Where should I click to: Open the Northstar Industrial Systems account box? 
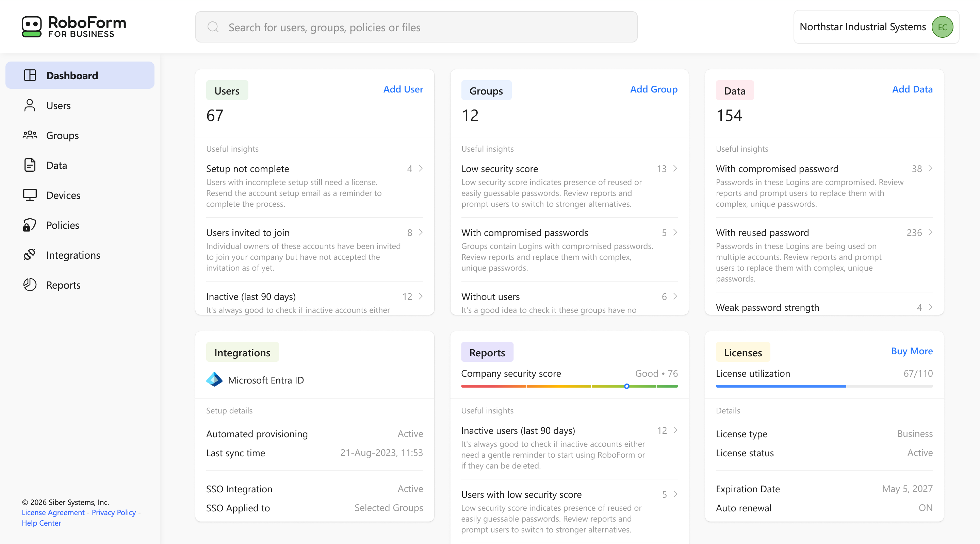(x=876, y=27)
